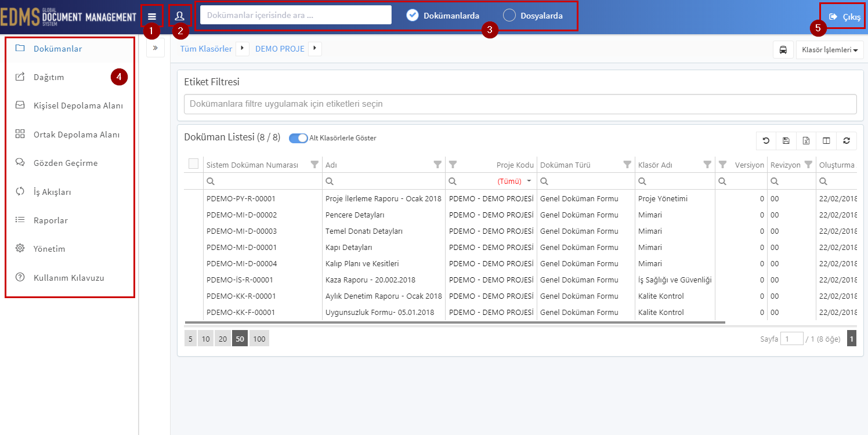This screenshot has width=868, height=435.
Task: Click the refresh list icon
Action: coord(847,140)
